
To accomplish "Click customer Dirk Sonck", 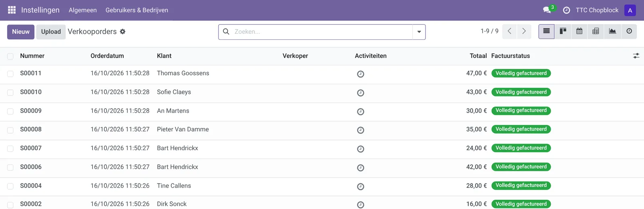I will point(172,204).
